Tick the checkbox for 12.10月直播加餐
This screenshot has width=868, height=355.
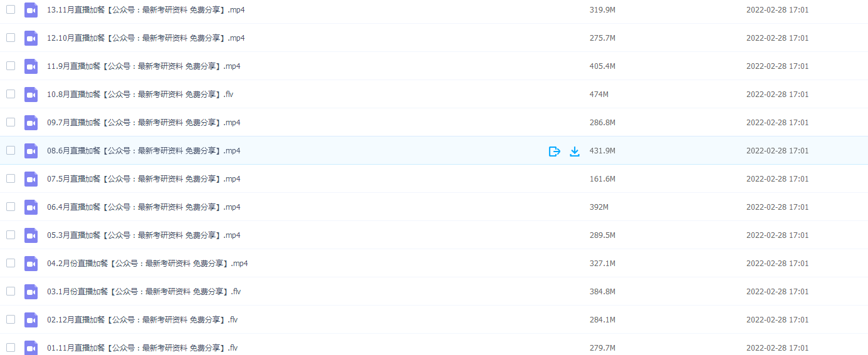(11, 38)
